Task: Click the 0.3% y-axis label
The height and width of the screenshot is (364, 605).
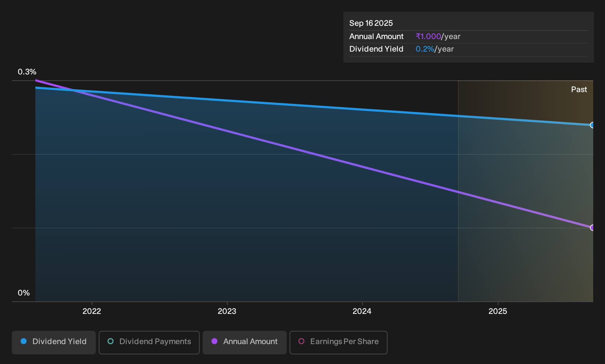Action: 27,72
